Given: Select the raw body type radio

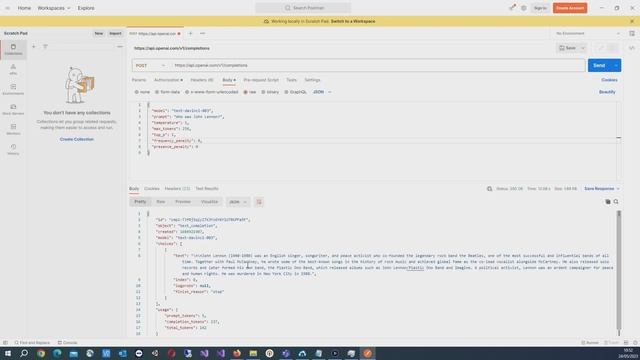Looking at the screenshot, I should 250,92.
